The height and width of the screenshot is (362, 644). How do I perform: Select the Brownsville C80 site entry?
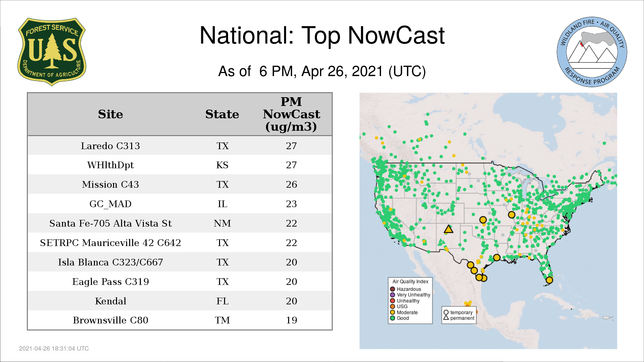110,320
